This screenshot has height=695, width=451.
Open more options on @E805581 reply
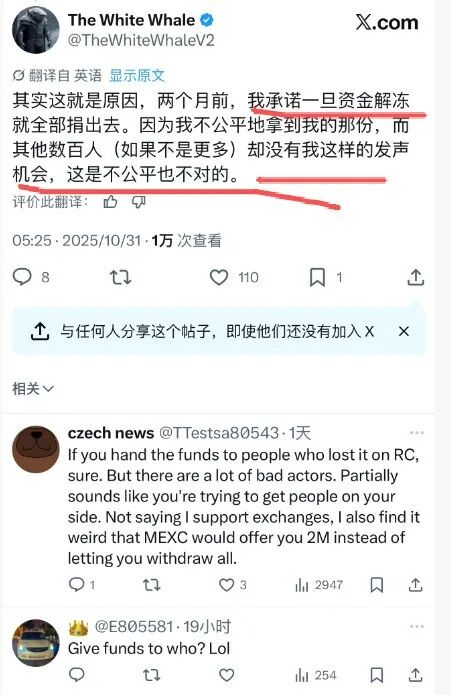pyautogui.click(x=417, y=626)
